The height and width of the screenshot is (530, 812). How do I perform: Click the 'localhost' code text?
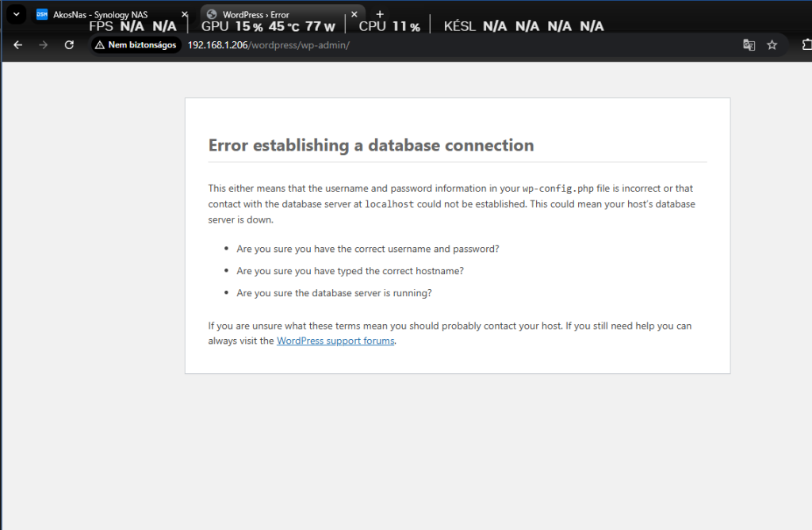389,204
